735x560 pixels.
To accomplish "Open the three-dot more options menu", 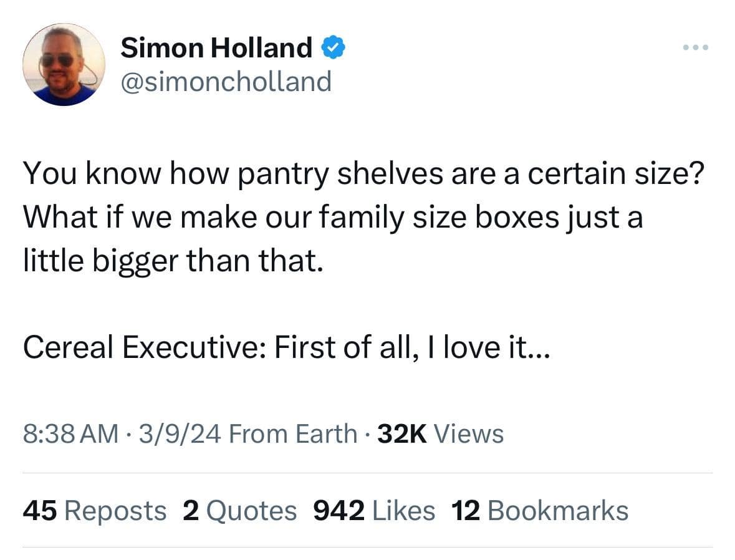I will pyautogui.click(x=695, y=47).
